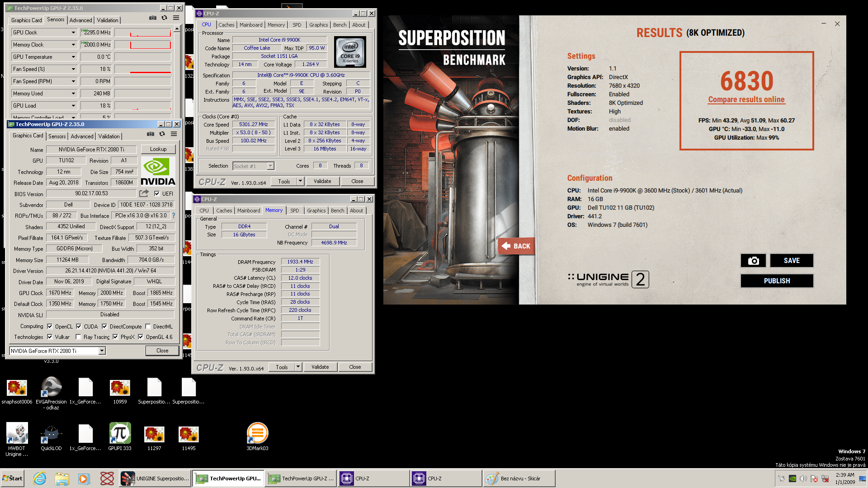Click the red circular pinned taskbar icon
868x488 pixels.
pyautogui.click(x=107, y=479)
